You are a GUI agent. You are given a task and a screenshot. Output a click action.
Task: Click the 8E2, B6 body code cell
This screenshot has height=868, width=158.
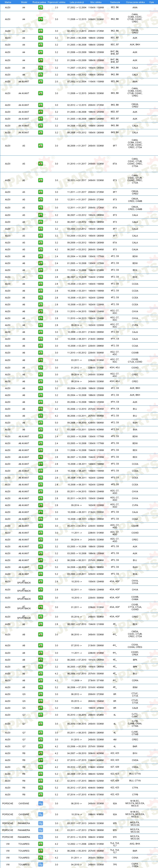click(x=115, y=7)
